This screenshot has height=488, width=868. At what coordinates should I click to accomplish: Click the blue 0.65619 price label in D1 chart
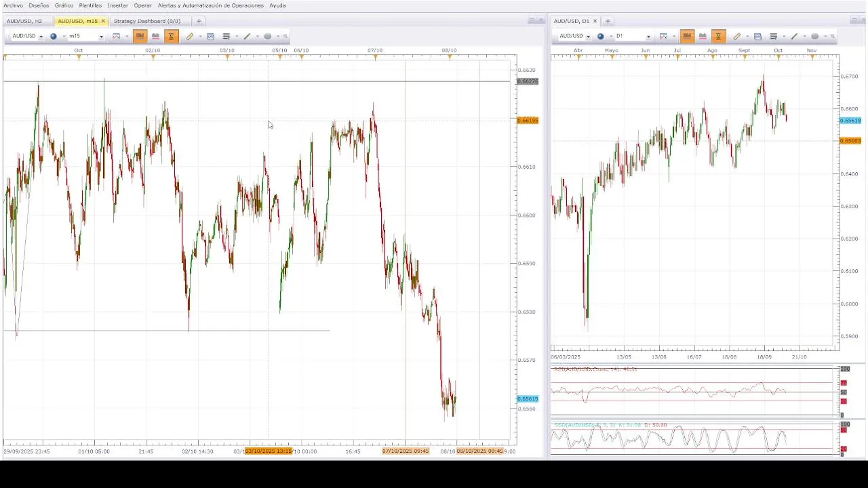[850, 121]
